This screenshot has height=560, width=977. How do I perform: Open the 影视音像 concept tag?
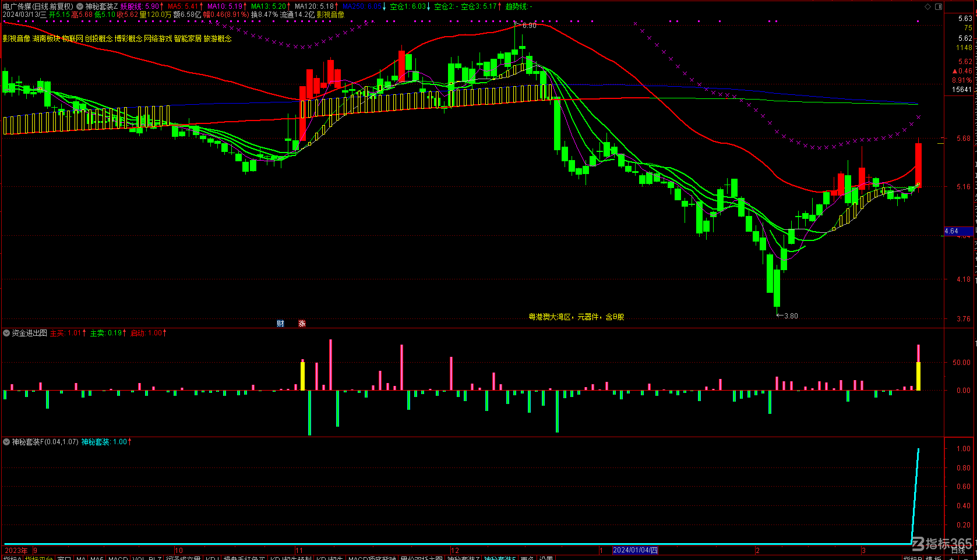tap(16, 38)
